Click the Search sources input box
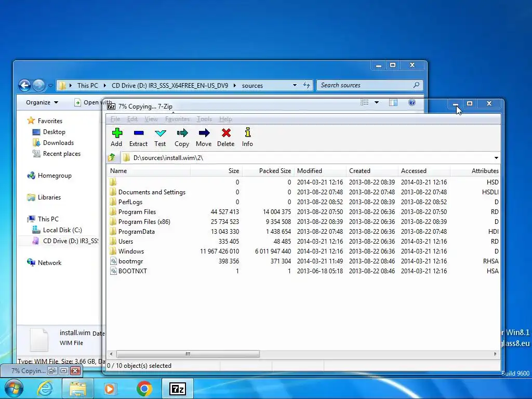Screen dimensions: 532x399 pos(370,85)
